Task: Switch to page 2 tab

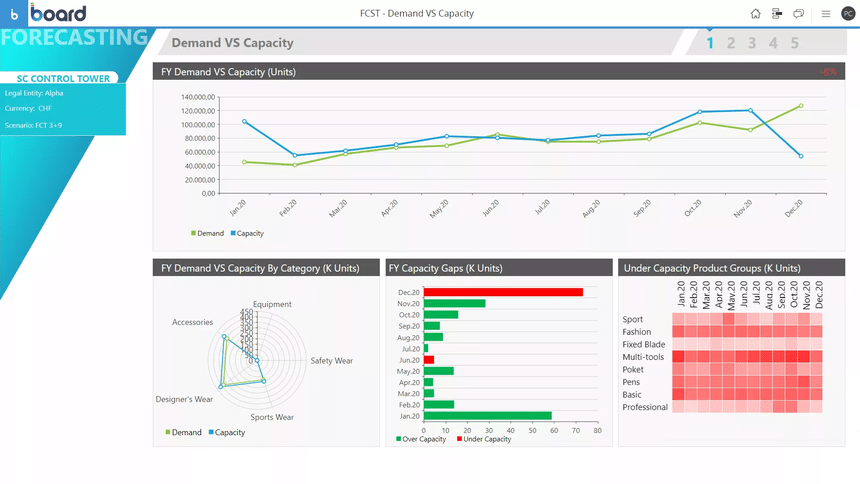Action: click(x=731, y=43)
